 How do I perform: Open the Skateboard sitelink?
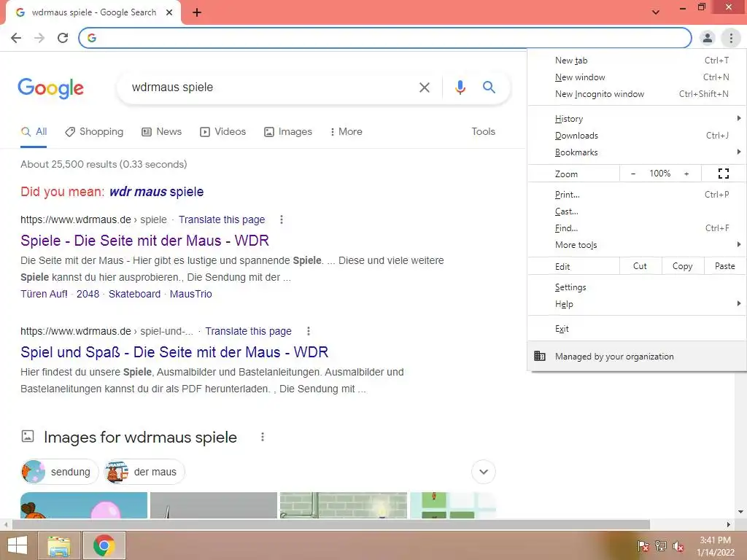134,294
